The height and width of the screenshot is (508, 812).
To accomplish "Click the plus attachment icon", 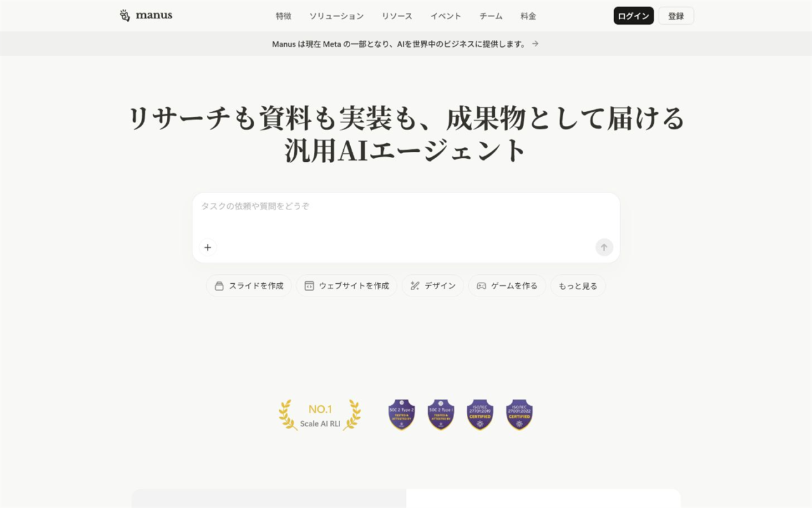I will coord(207,248).
